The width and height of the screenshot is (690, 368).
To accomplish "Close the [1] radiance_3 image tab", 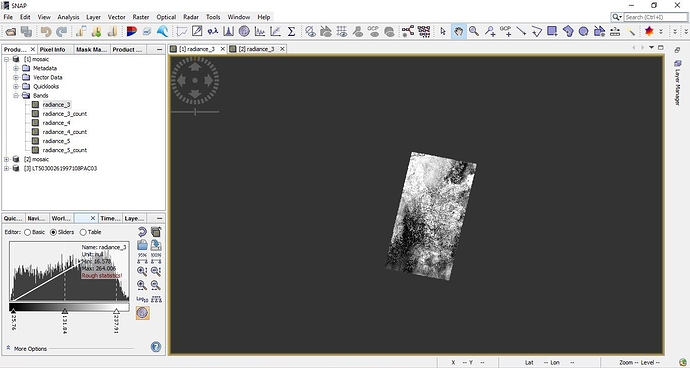I will [223, 49].
